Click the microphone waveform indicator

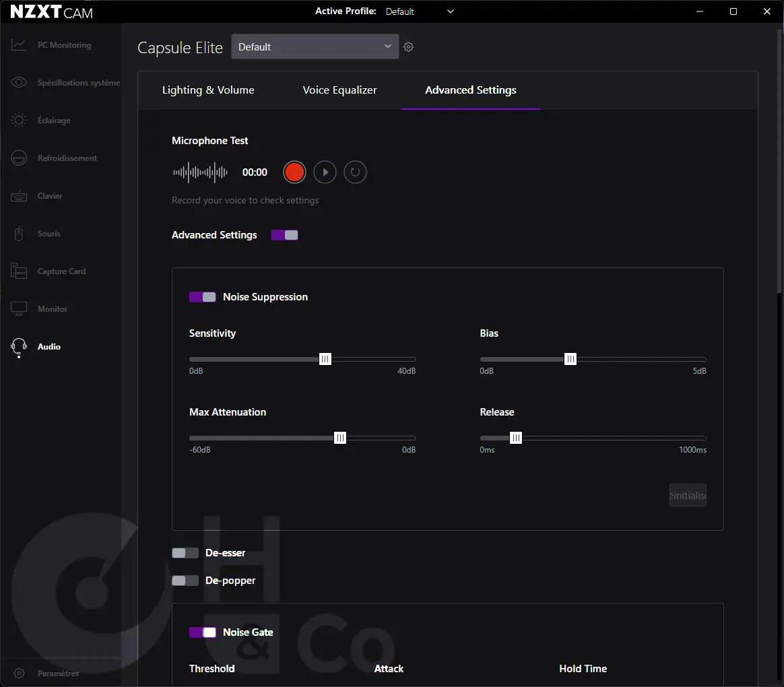click(x=200, y=172)
